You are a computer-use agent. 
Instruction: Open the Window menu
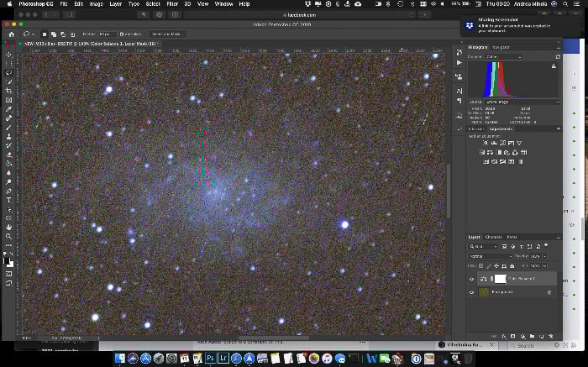(x=223, y=3)
